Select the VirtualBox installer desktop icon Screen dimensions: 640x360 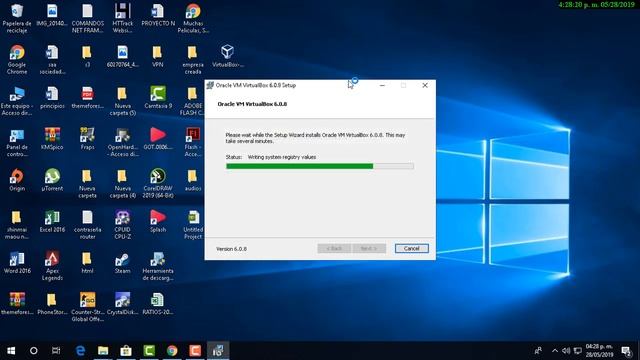(x=228, y=56)
